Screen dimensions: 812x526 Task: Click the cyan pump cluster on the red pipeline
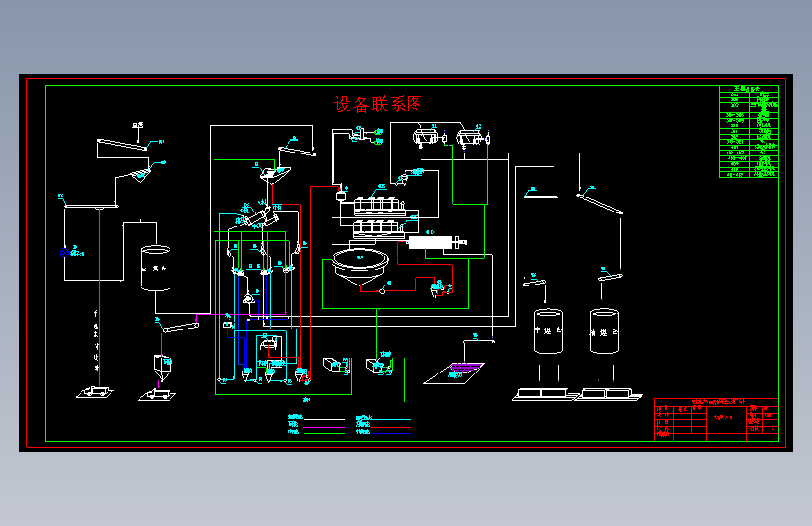(x=440, y=288)
